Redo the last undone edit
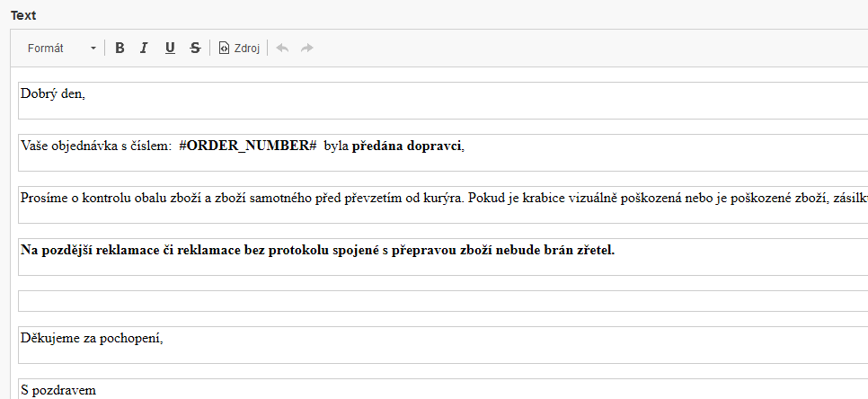 [x=307, y=49]
